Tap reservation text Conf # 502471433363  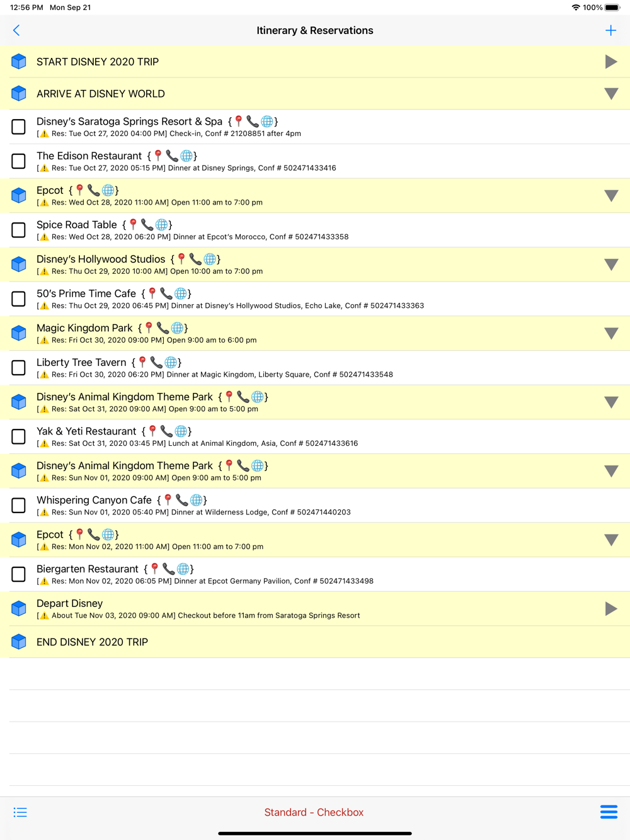pyautogui.click(x=384, y=305)
